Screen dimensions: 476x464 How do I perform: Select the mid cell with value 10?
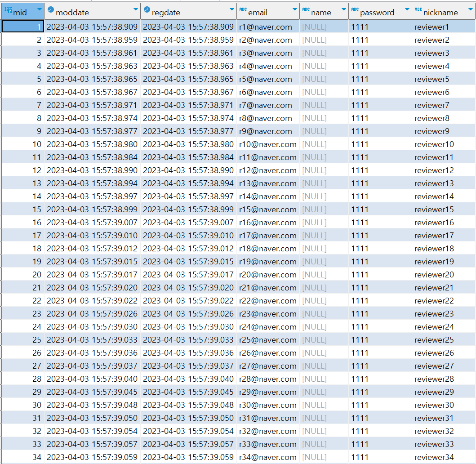[23, 144]
